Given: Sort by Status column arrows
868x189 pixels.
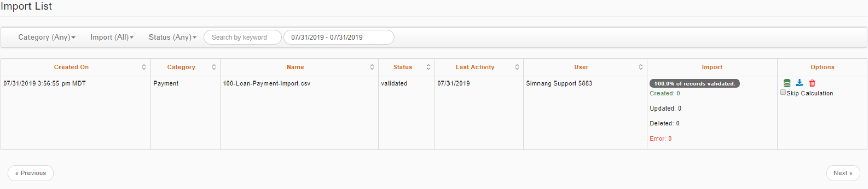Looking at the screenshot, I should [428, 67].
